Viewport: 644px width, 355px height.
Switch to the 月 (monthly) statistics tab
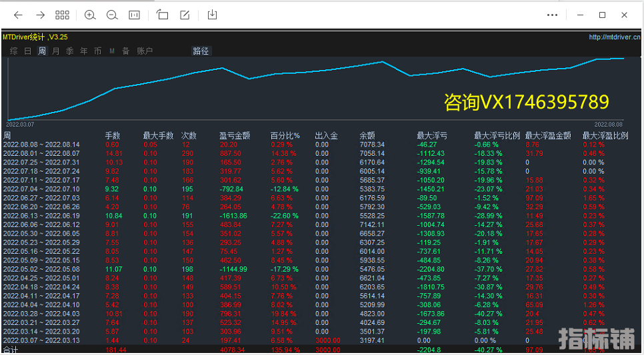[56, 51]
